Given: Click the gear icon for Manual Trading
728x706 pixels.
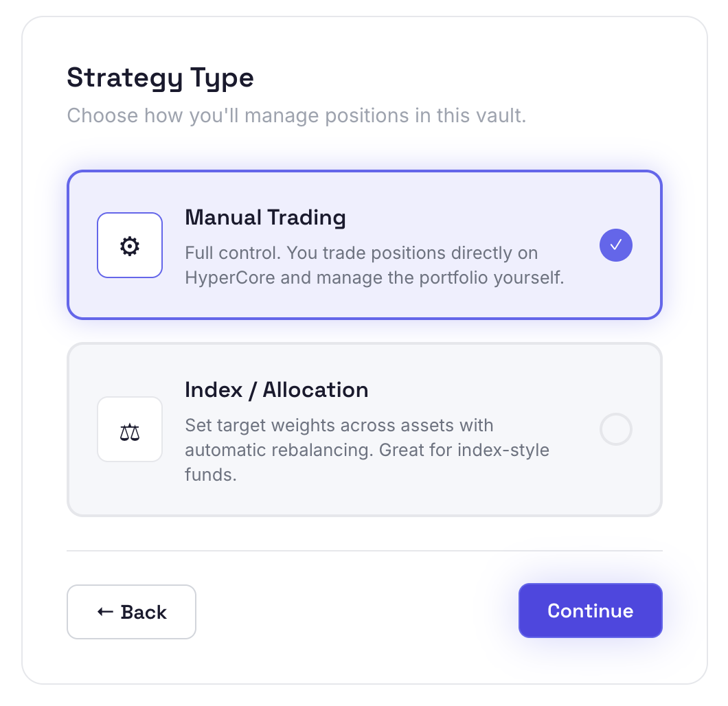Looking at the screenshot, I should 130,245.
